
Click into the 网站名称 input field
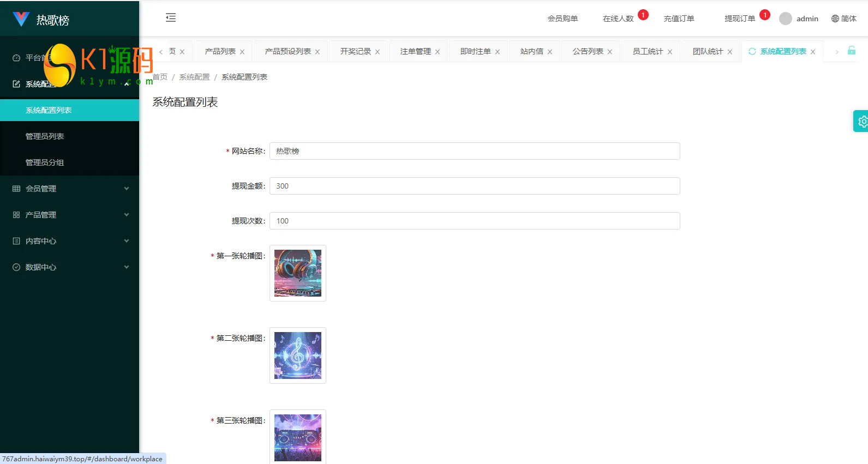pyautogui.click(x=475, y=151)
